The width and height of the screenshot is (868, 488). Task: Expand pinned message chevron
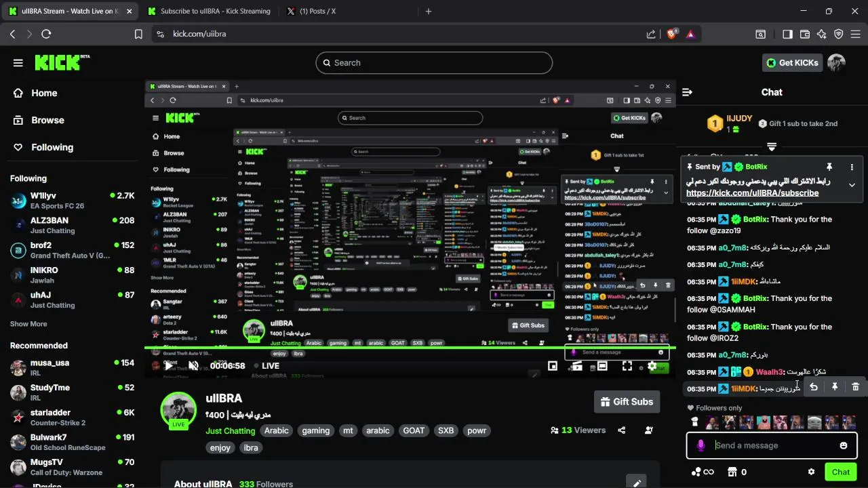click(x=852, y=185)
